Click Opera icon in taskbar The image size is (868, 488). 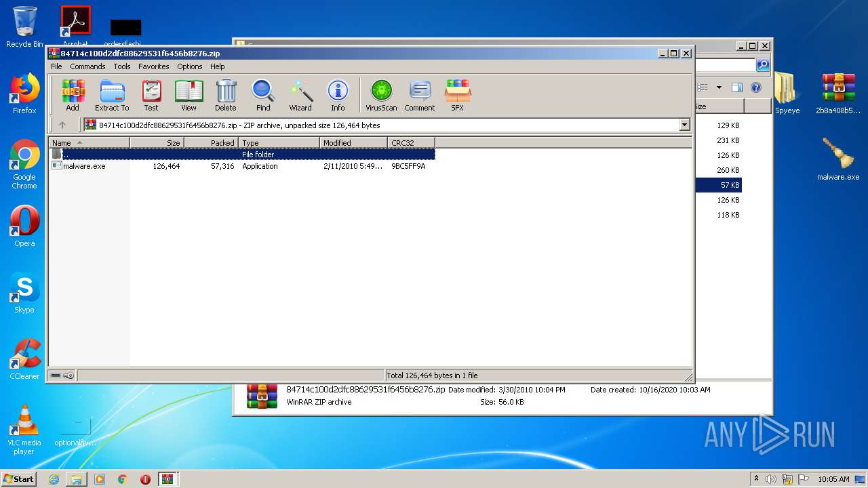[145, 479]
